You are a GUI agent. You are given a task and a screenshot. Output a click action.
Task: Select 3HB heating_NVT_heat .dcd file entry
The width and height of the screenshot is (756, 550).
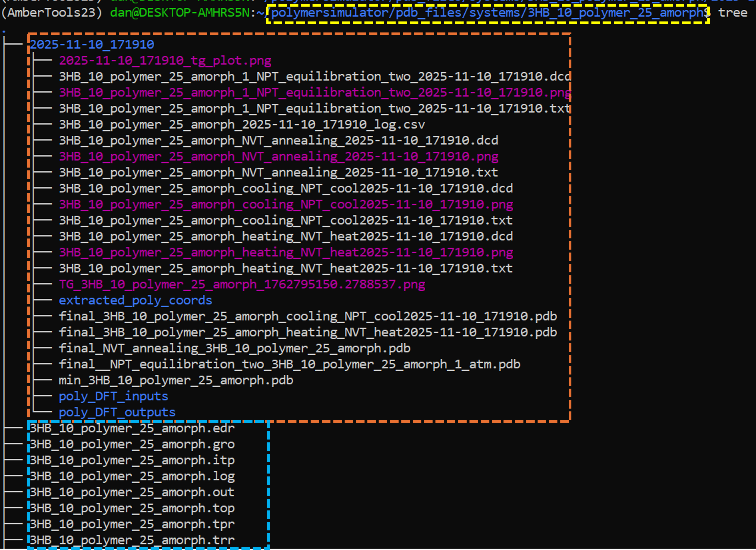coord(286,237)
